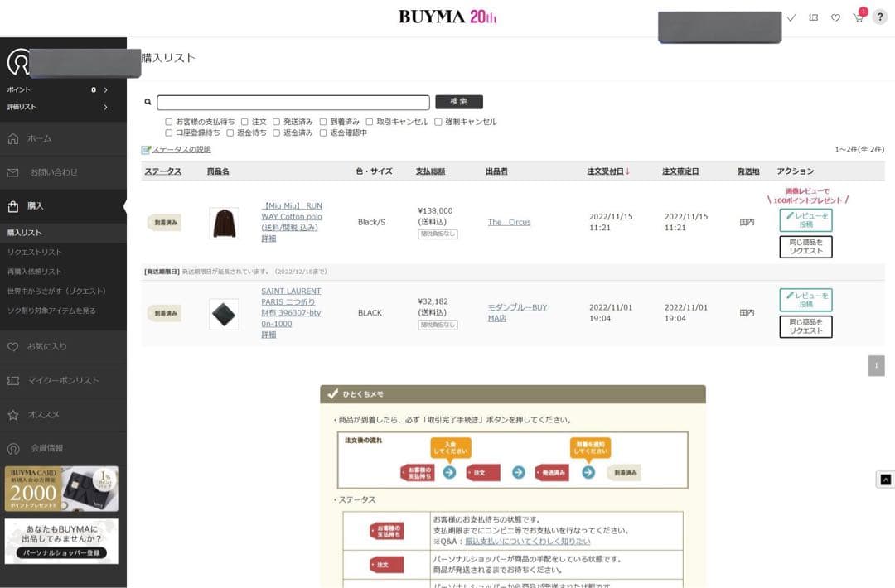Screen dimensions: 895x588
Task: Open the 振込支払いについてくわしく知りたい link
Action: [527, 542]
